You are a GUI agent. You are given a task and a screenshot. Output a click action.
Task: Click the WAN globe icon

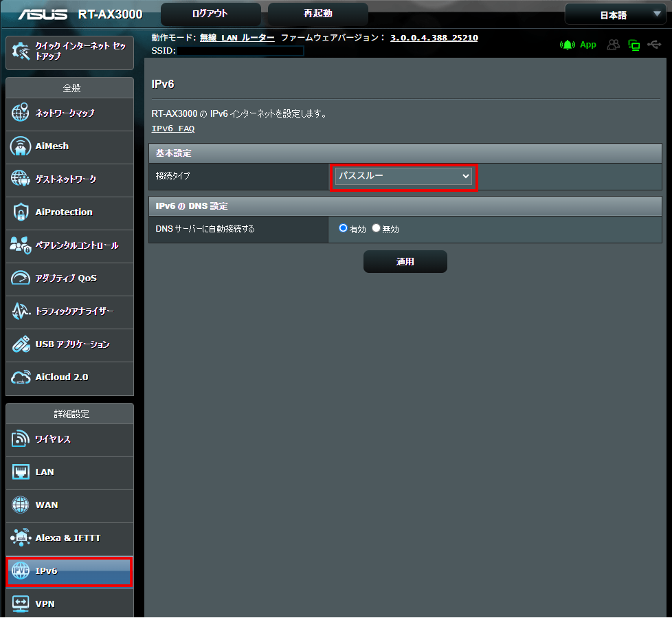20,505
